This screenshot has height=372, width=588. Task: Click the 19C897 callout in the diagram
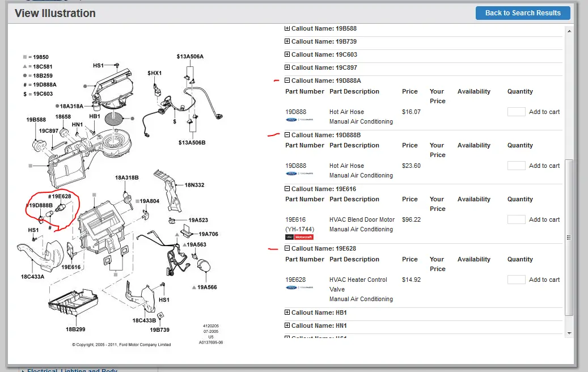(49, 131)
